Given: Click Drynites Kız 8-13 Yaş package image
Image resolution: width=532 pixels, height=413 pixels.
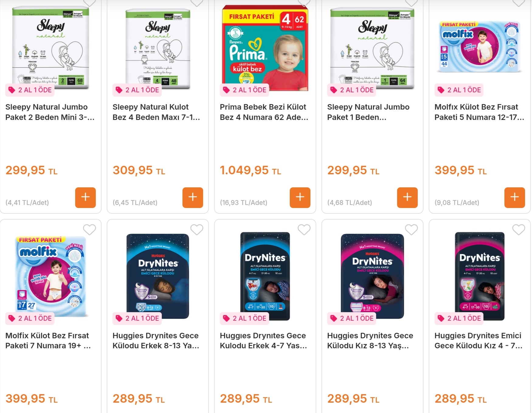Looking at the screenshot, I should pos(372,276).
